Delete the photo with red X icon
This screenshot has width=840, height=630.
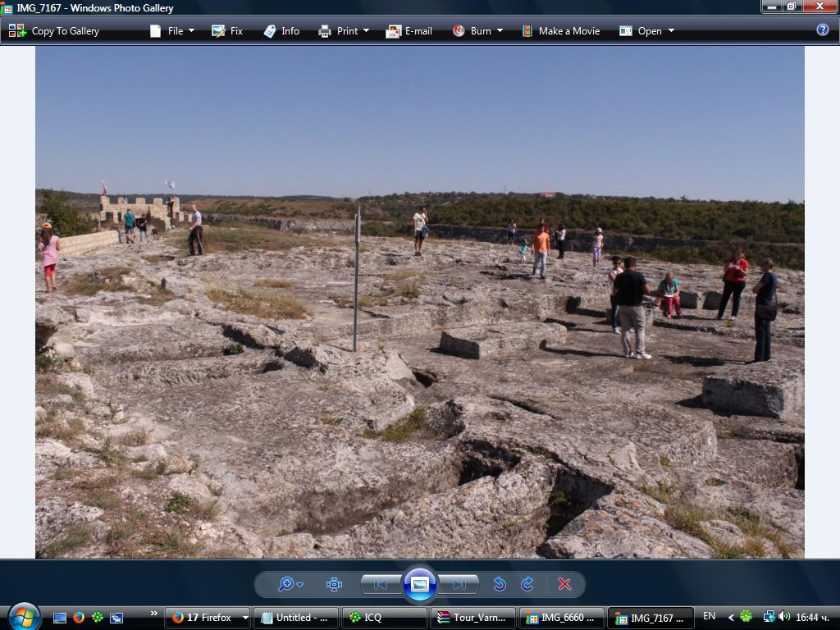(x=564, y=584)
